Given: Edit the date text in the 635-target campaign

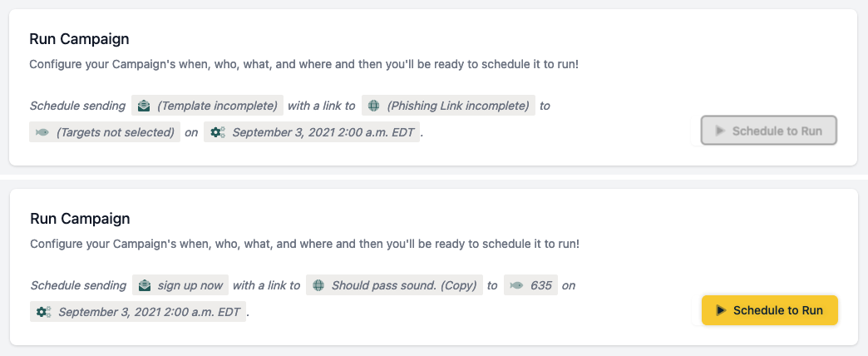Looking at the screenshot, I should click(x=149, y=312).
